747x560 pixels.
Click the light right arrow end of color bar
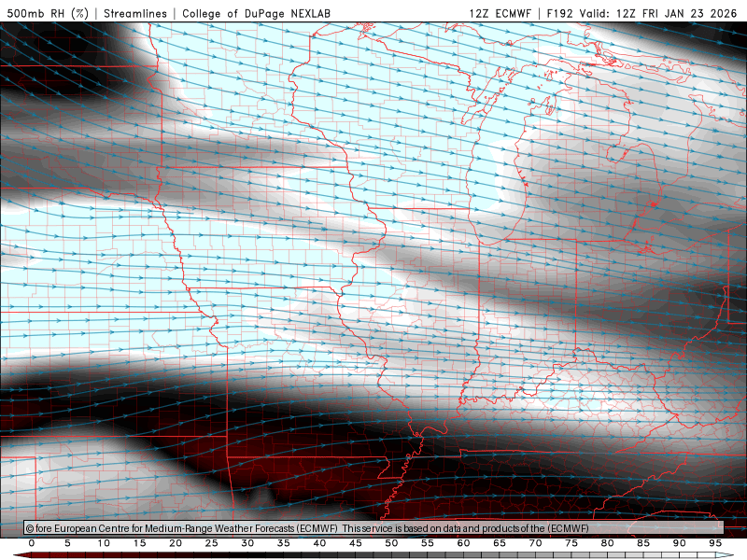click(x=726, y=555)
